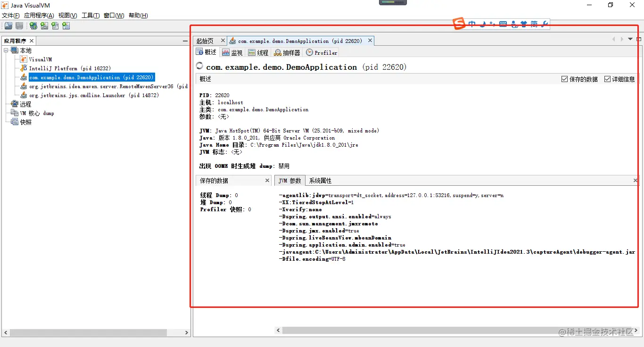Select the JVM 参数 sub-tab
Image resolution: width=644 pixels, height=347 pixels.
tap(290, 181)
